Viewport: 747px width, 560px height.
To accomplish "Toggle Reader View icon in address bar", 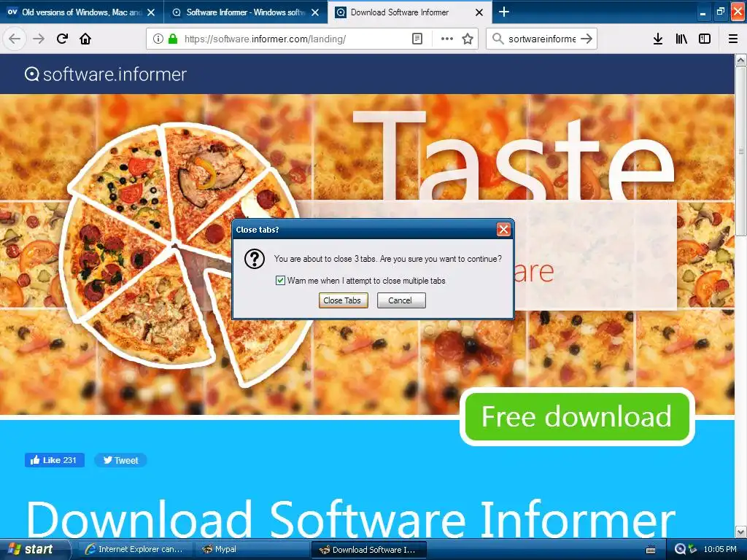I will click(x=417, y=39).
